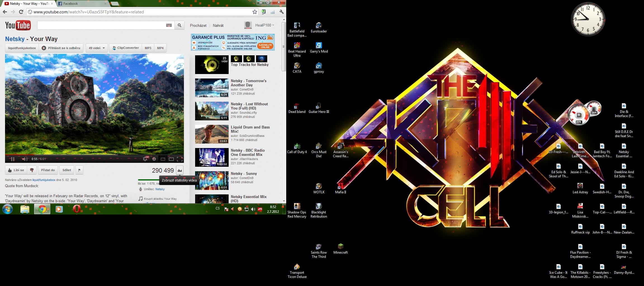Click the ATI tray icon
The height and width of the screenshot is (286, 644).
[260, 209]
